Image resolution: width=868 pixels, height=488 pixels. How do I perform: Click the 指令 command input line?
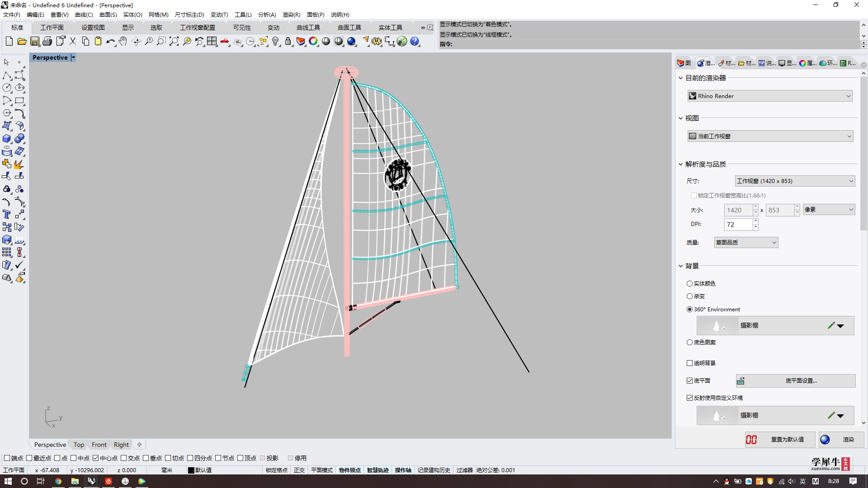coord(649,44)
